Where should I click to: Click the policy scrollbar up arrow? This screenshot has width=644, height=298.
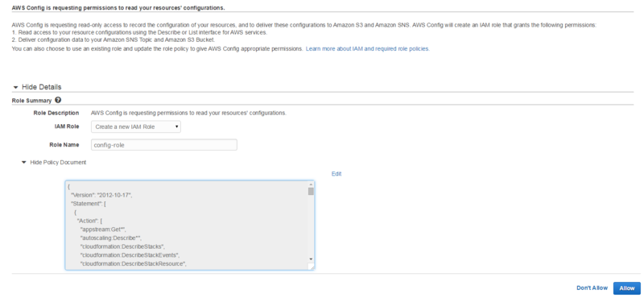[x=311, y=184]
